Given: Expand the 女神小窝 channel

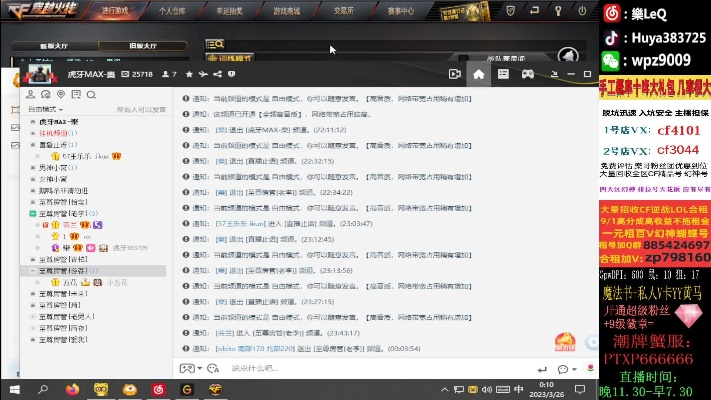Looking at the screenshot, I should (x=33, y=179).
